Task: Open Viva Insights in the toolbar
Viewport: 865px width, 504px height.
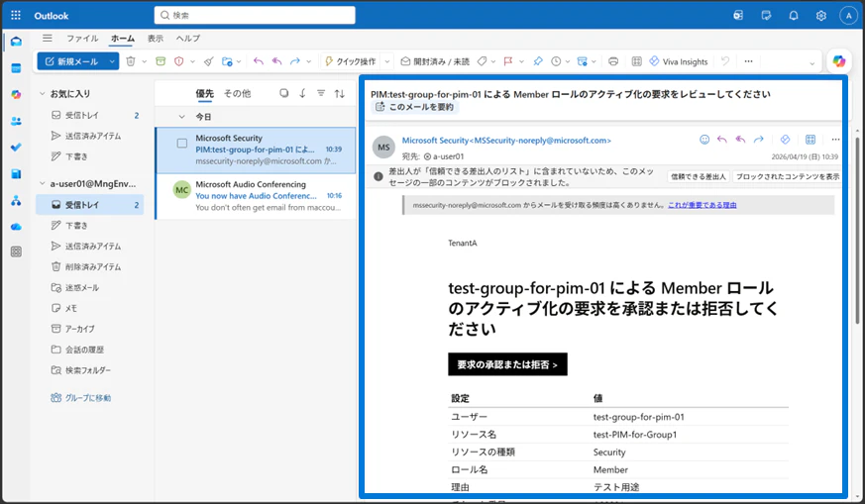Action: [x=678, y=61]
